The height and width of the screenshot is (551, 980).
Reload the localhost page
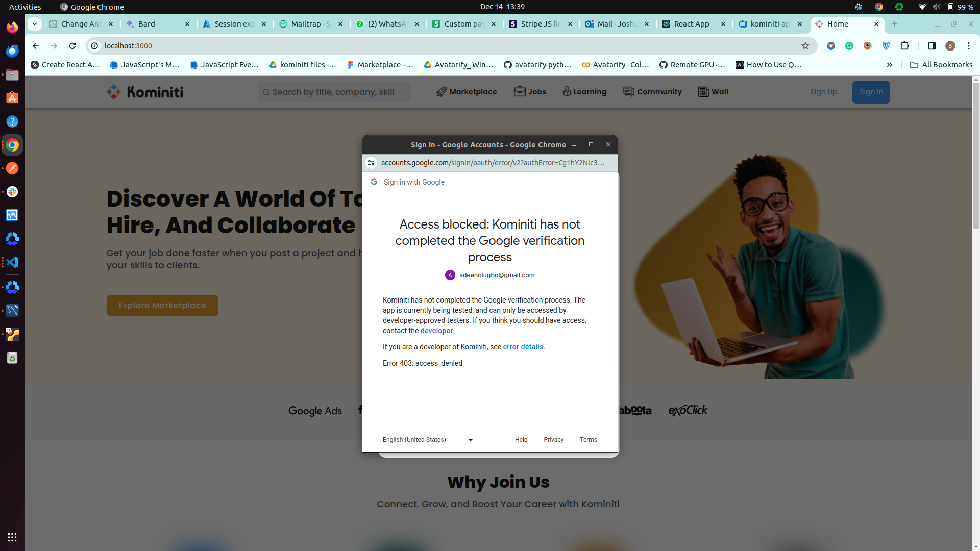pos(72,46)
